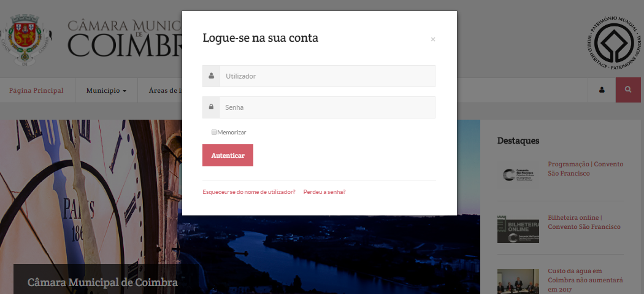Viewport: 644px width, 294px height.
Task: Open 'Esqueceu-se do nome de utilizador?' link
Action: click(249, 192)
